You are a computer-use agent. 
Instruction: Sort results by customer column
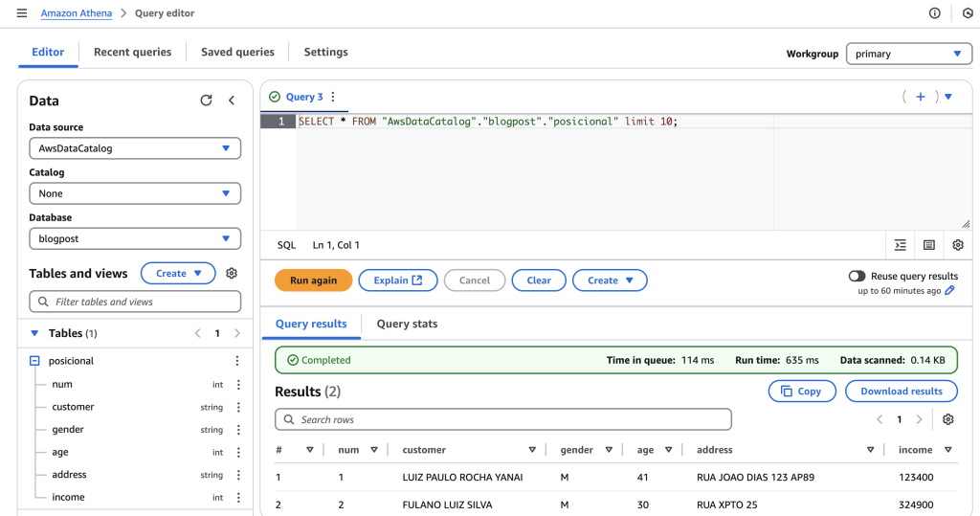pos(532,450)
